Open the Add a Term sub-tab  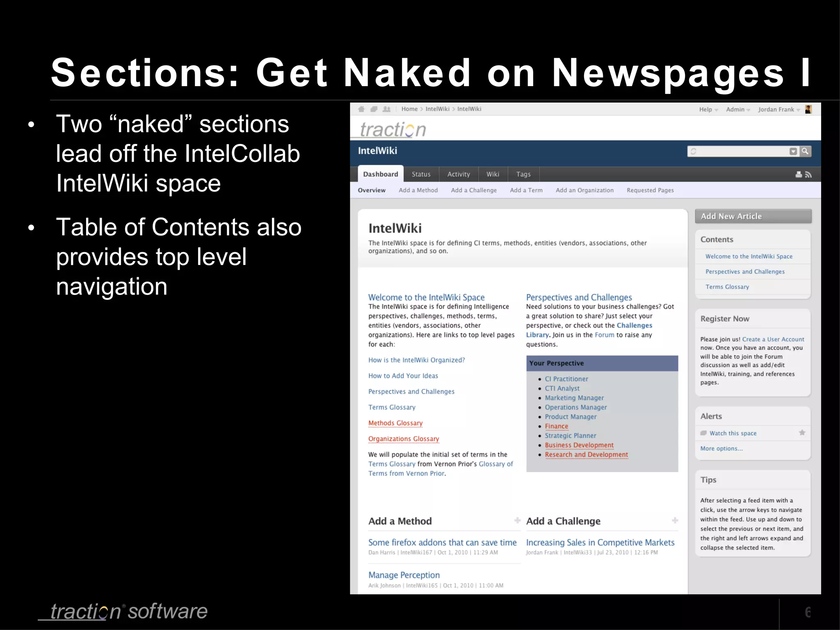point(526,190)
